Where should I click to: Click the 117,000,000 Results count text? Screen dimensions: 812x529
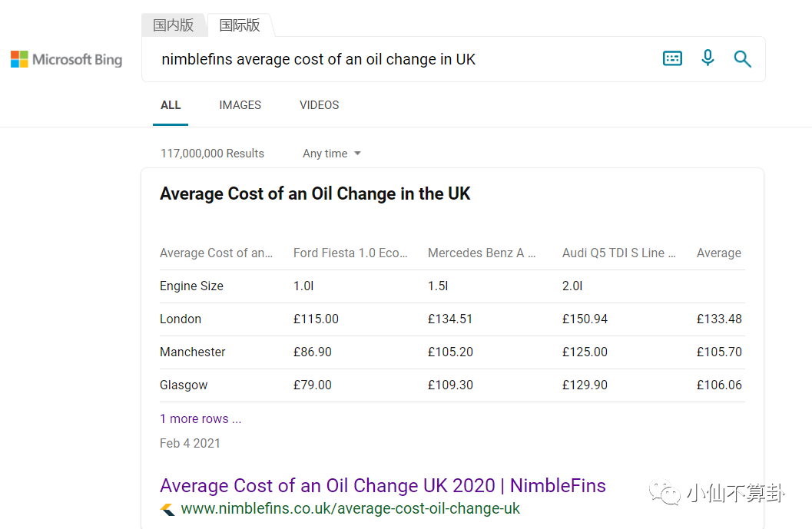tap(212, 154)
